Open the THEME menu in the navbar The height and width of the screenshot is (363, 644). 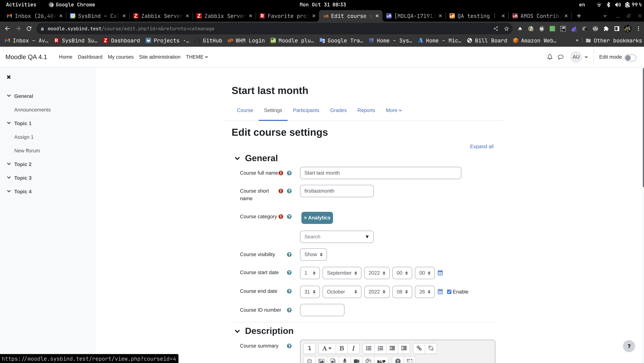click(x=197, y=57)
